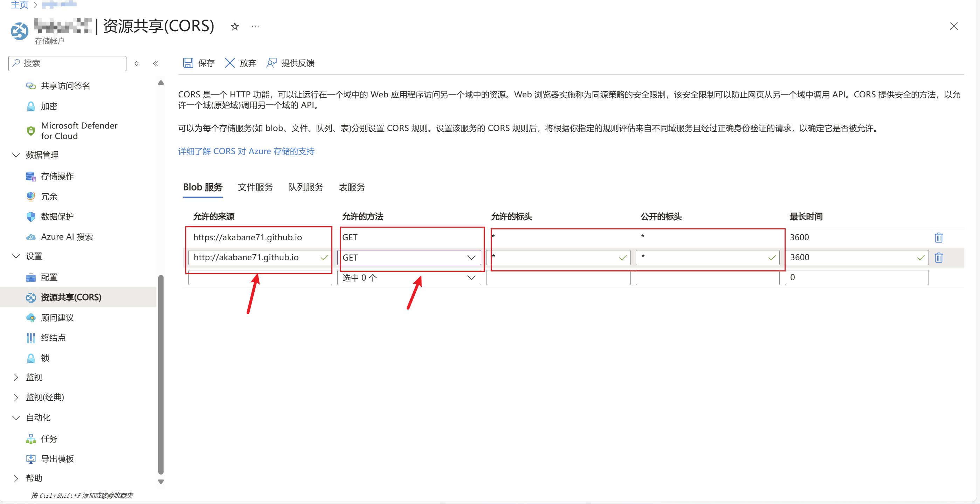Go to 主页 via the breadcrumb

point(19,5)
